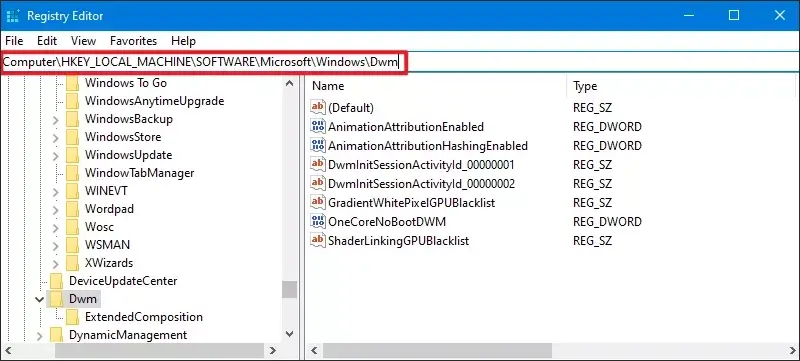Image resolution: width=800 pixels, height=361 pixels.
Task: Click the DynamicManagement folder icon
Action: pyautogui.click(x=56, y=334)
